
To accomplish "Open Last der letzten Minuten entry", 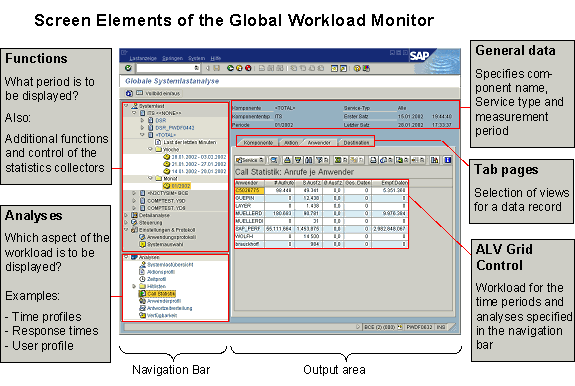I will (x=190, y=142).
